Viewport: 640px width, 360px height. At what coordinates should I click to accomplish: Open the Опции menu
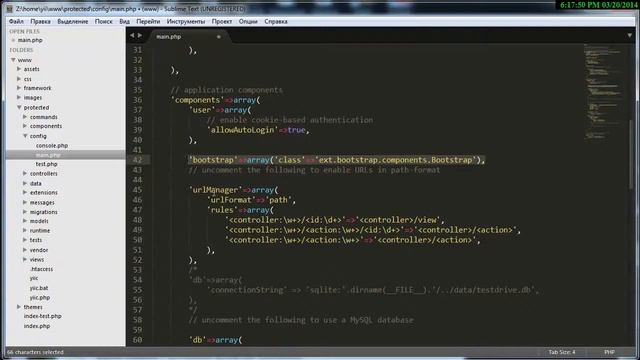click(x=248, y=21)
